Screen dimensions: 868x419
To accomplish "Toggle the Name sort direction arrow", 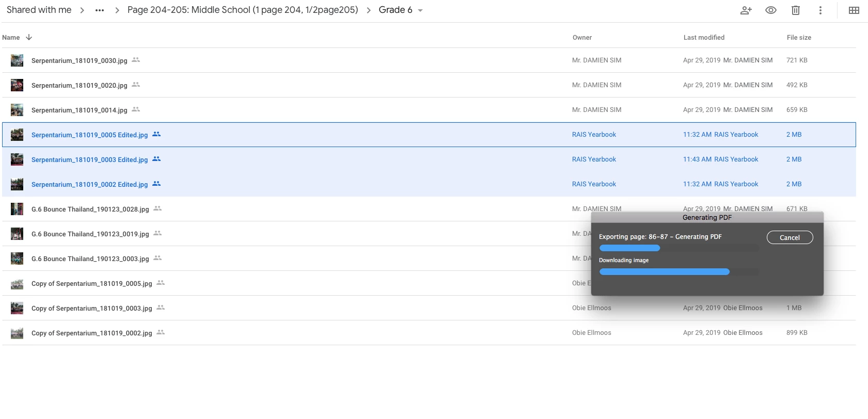I will [29, 37].
